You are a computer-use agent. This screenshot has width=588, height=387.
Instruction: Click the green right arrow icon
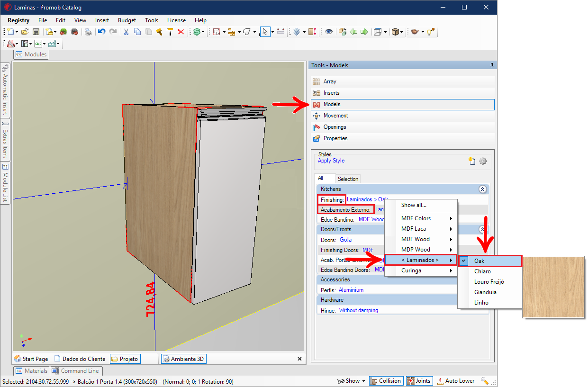pos(364,32)
